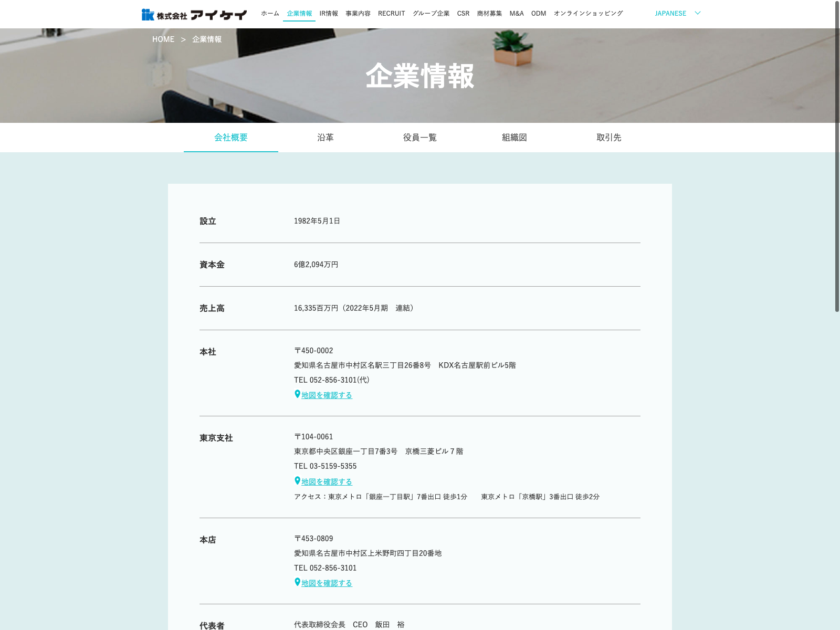This screenshot has width=840, height=630.
Task: Open 地図を確認する link for 本社
Action: click(327, 395)
